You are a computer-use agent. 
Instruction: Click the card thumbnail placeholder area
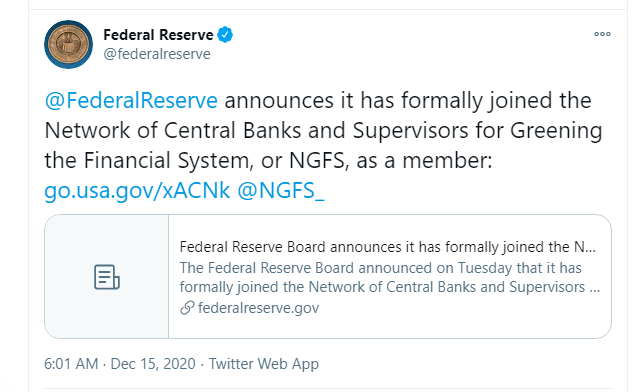(107, 277)
